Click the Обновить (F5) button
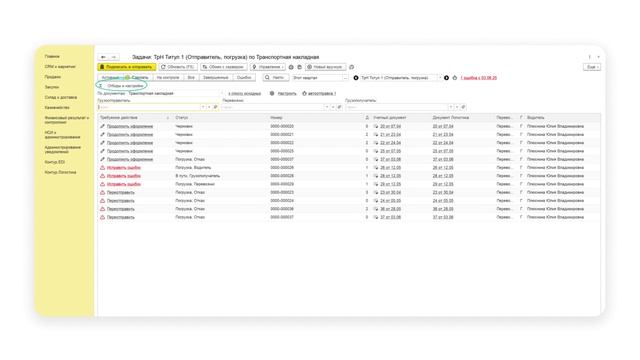 point(178,67)
